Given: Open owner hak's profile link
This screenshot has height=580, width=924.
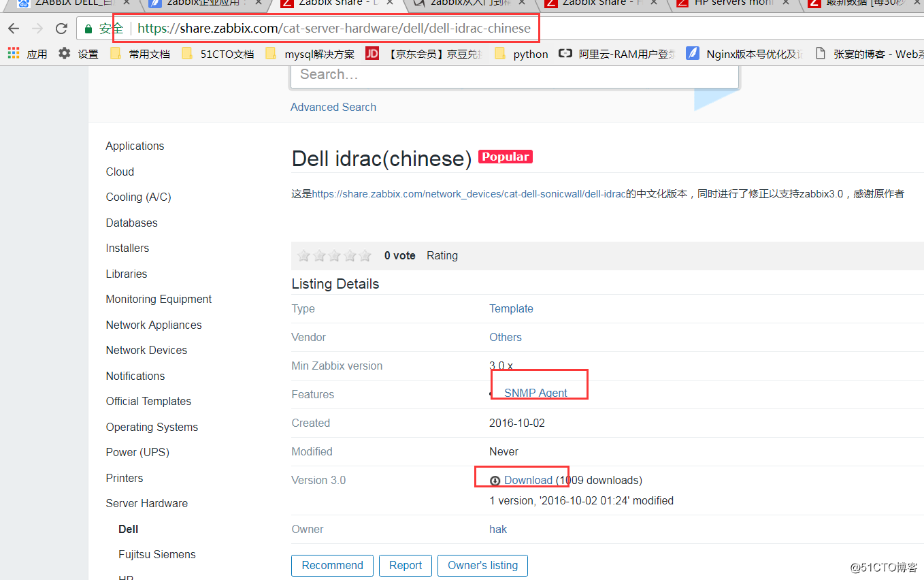Looking at the screenshot, I should (x=498, y=529).
